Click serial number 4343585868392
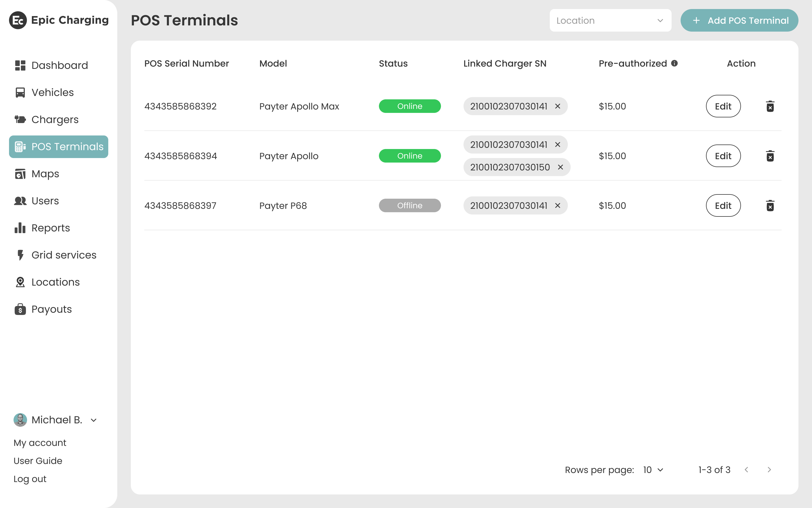 (180, 106)
